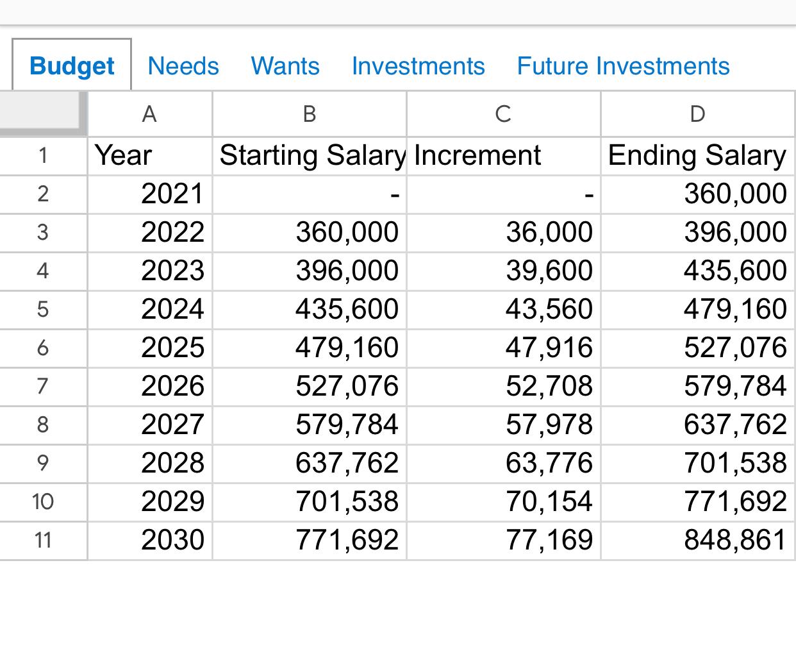This screenshot has height=672, width=796.
Task: Select the 2025 year cell
Action: point(149,348)
